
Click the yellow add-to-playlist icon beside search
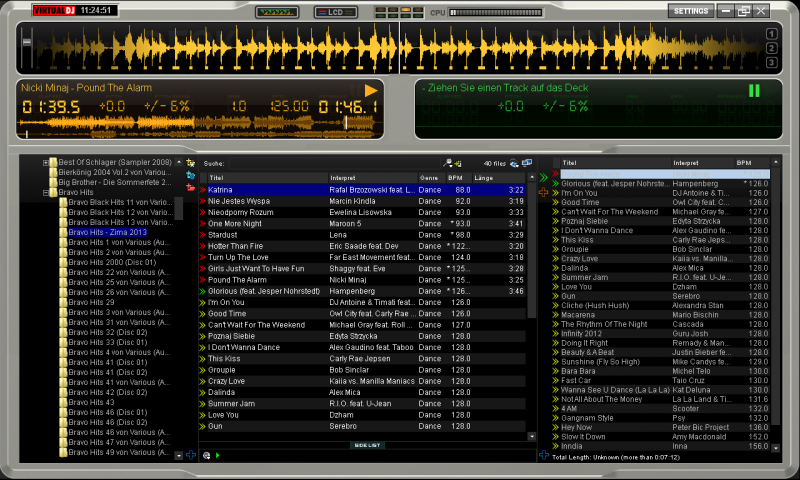(x=458, y=164)
